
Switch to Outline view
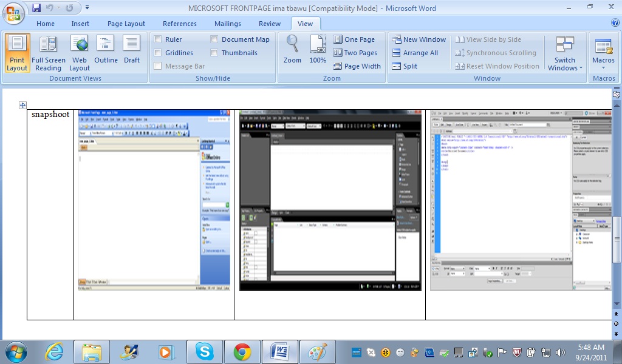coord(106,50)
